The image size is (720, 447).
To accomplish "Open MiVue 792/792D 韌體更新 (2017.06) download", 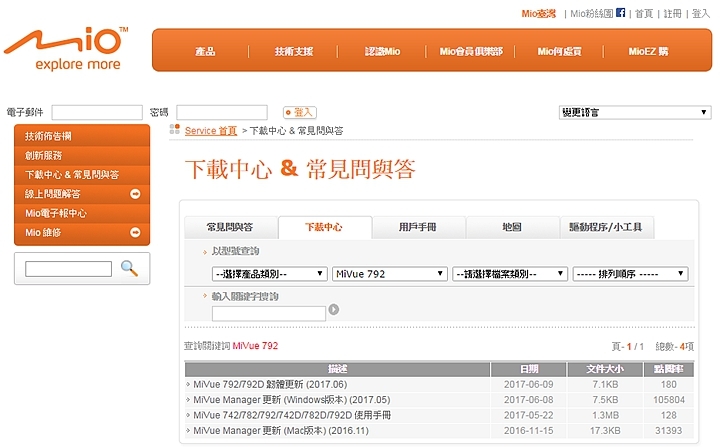I will [270, 384].
